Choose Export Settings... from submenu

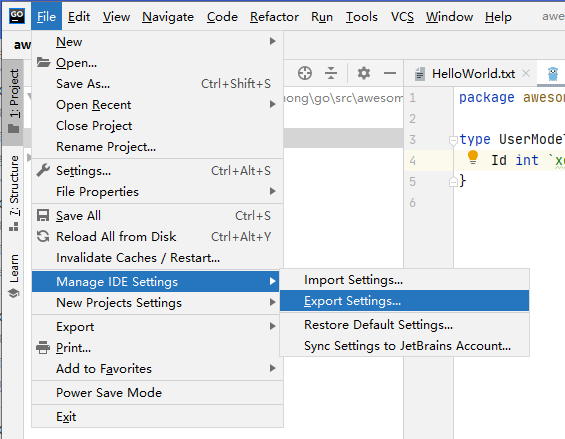(404, 301)
